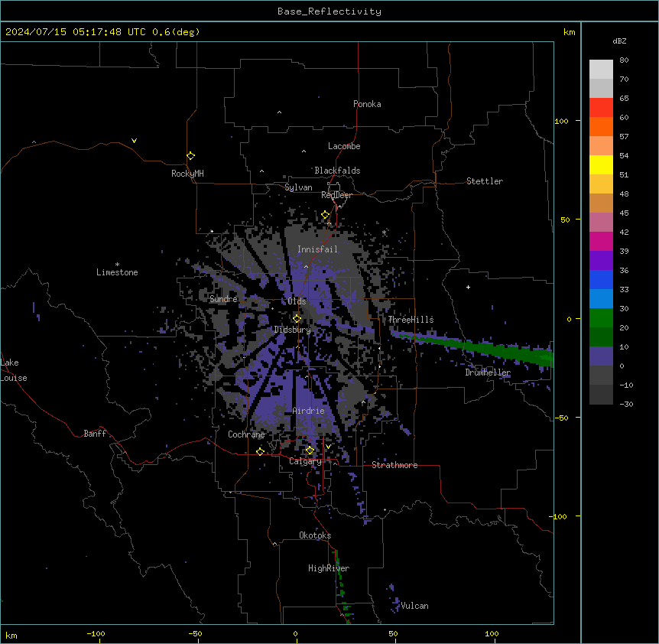Click the green echo streak near HighRiver
This screenshot has width=659, height=644.
click(x=341, y=586)
